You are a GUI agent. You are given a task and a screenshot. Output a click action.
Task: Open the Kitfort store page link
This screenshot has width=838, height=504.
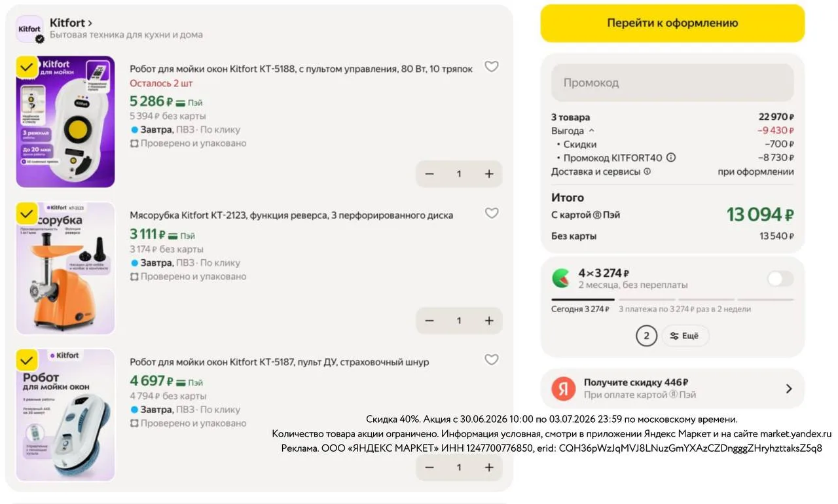click(71, 23)
